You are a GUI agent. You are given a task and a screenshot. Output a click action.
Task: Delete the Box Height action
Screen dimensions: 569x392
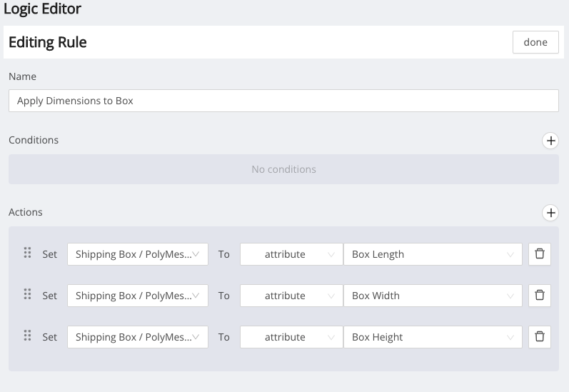[539, 337]
